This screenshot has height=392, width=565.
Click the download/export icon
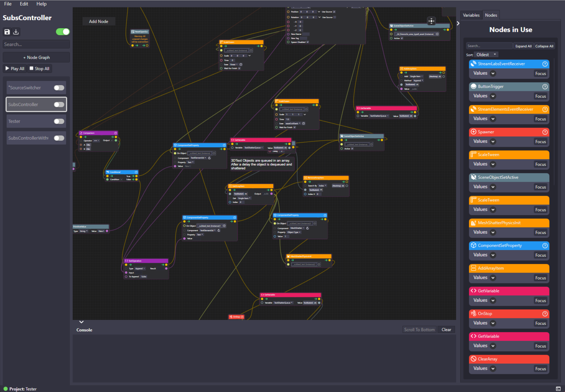click(x=16, y=32)
